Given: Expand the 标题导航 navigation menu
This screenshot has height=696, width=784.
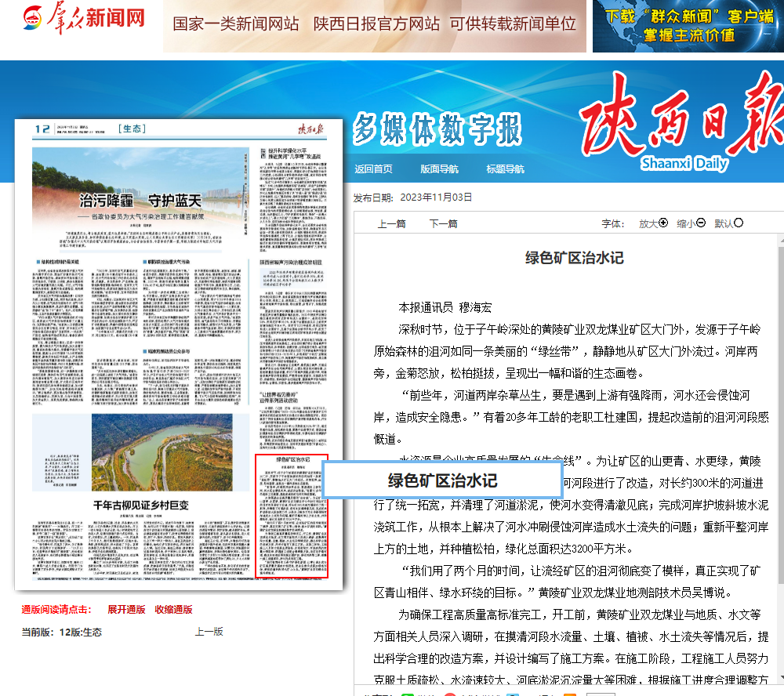Looking at the screenshot, I should pyautogui.click(x=505, y=169).
